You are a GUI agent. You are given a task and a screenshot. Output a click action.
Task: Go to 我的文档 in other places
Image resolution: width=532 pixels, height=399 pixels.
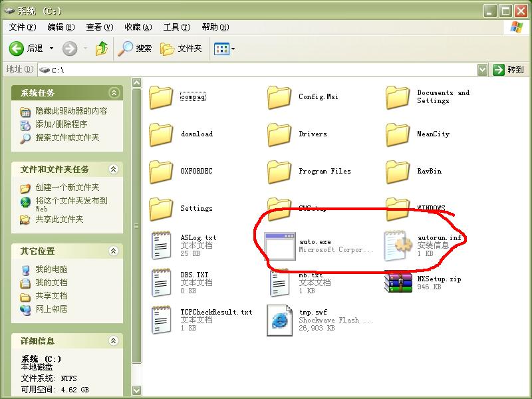point(51,282)
